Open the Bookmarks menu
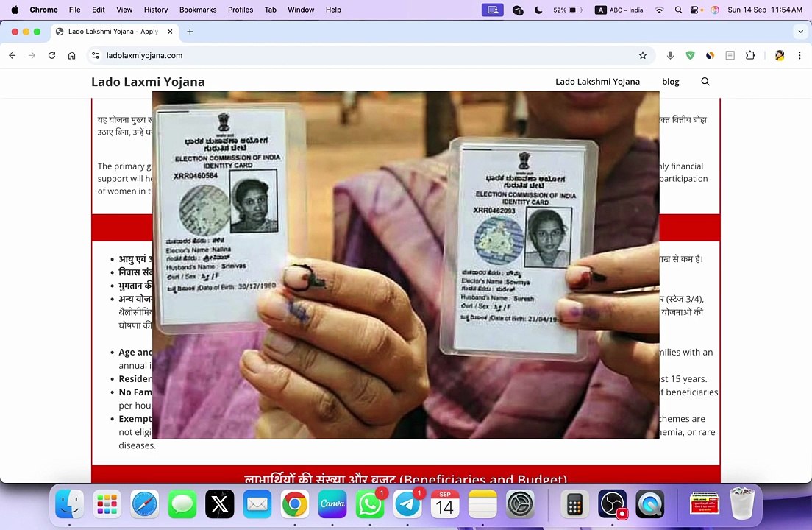 tap(198, 10)
